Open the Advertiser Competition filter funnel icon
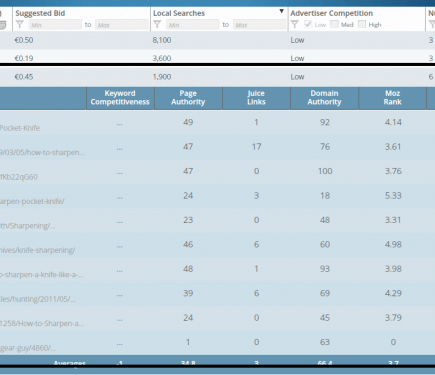The width and height of the screenshot is (435, 375). (295, 25)
